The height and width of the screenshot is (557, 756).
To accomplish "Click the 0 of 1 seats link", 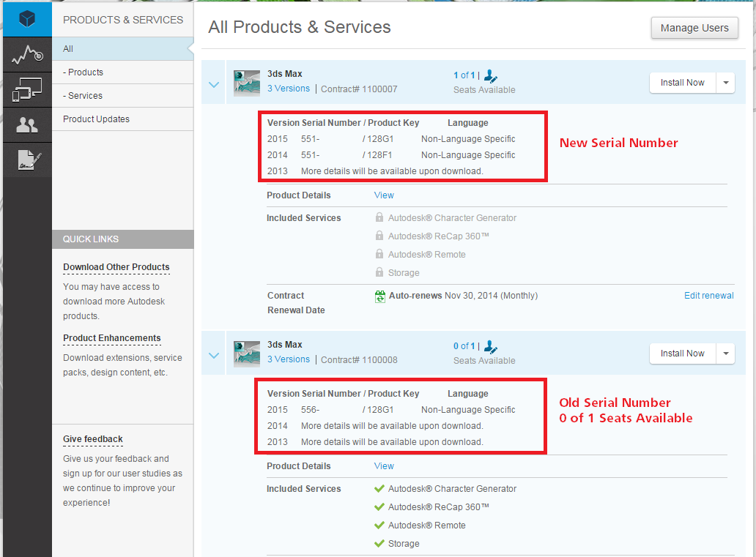I will click(464, 346).
